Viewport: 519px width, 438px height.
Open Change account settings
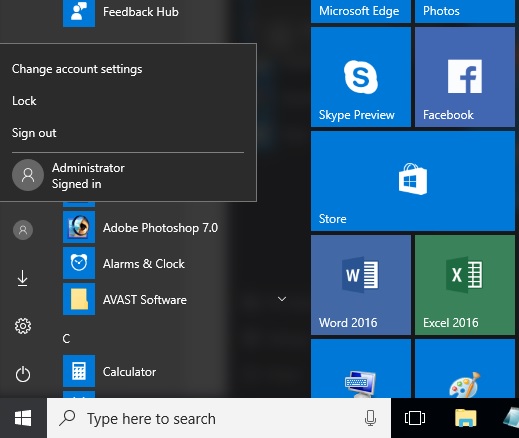click(x=77, y=69)
